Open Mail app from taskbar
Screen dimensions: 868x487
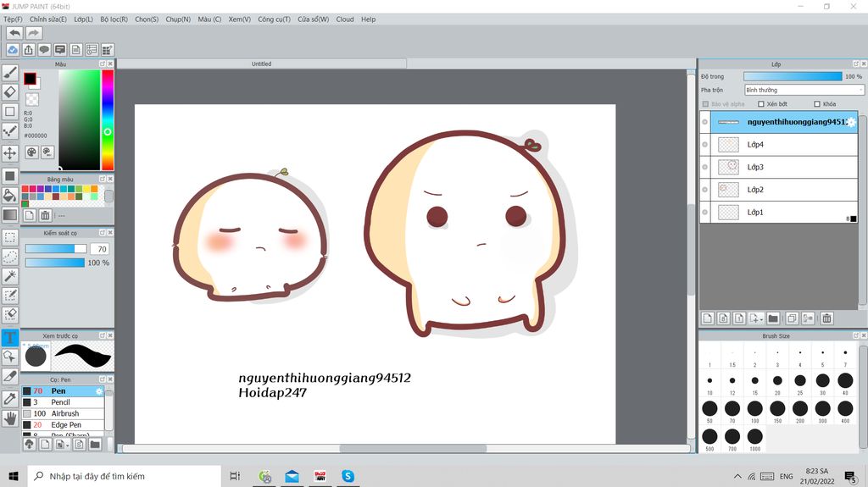coord(292,476)
